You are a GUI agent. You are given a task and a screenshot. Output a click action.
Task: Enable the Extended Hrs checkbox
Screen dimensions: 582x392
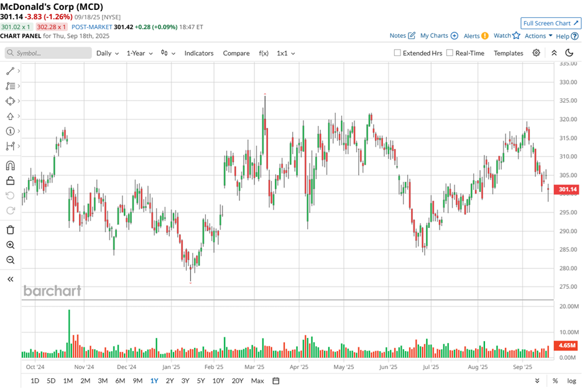pyautogui.click(x=397, y=53)
